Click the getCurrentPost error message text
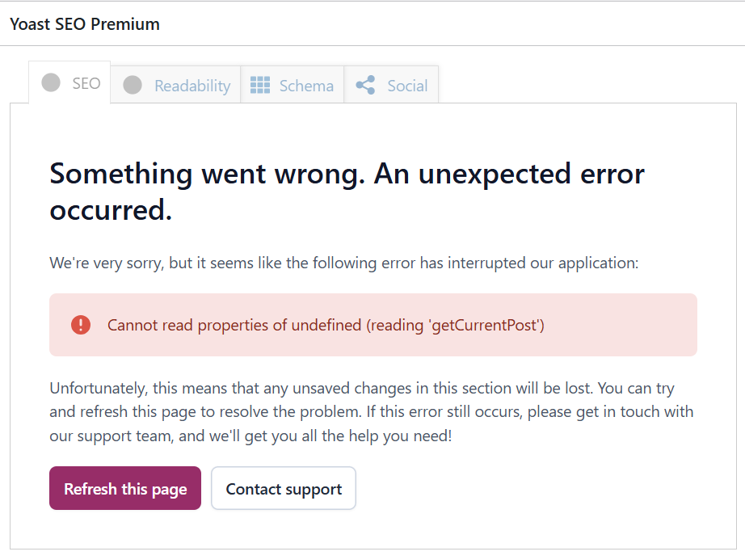The height and width of the screenshot is (560, 745). click(x=326, y=326)
